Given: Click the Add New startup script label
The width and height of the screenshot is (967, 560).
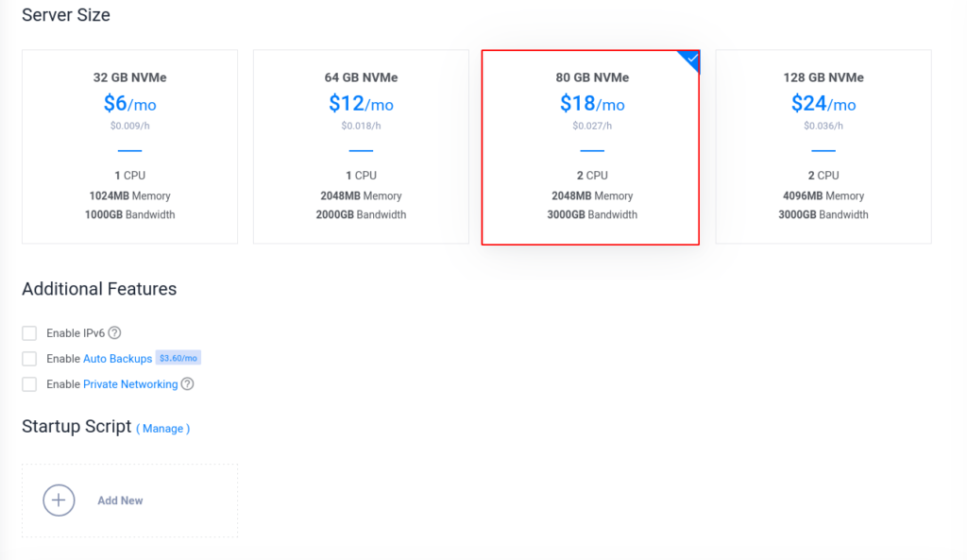Looking at the screenshot, I should [120, 501].
